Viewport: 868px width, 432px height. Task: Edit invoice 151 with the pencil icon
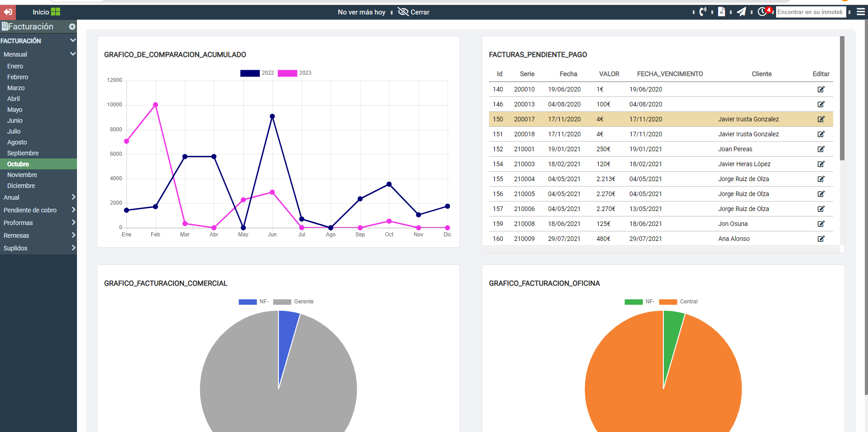(821, 134)
